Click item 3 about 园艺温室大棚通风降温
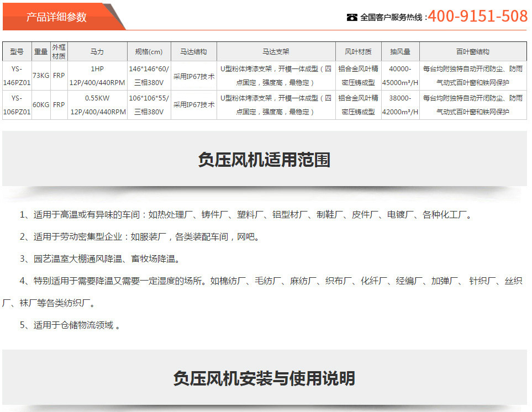The height and width of the screenshot is (412, 532). [x=100, y=258]
